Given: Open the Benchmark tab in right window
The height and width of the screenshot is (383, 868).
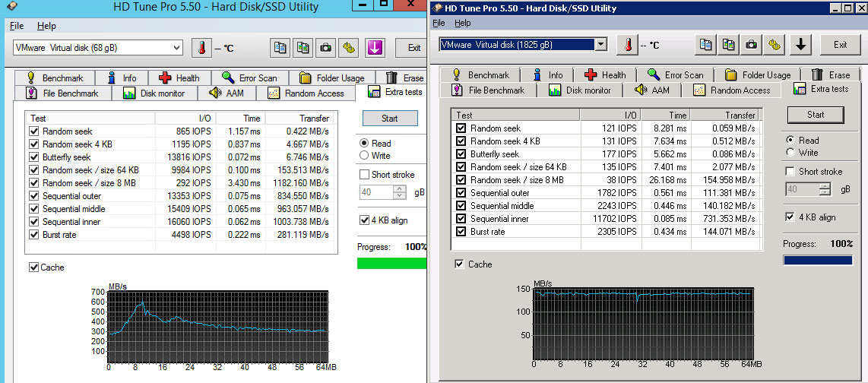Looking at the screenshot, I should click(480, 74).
